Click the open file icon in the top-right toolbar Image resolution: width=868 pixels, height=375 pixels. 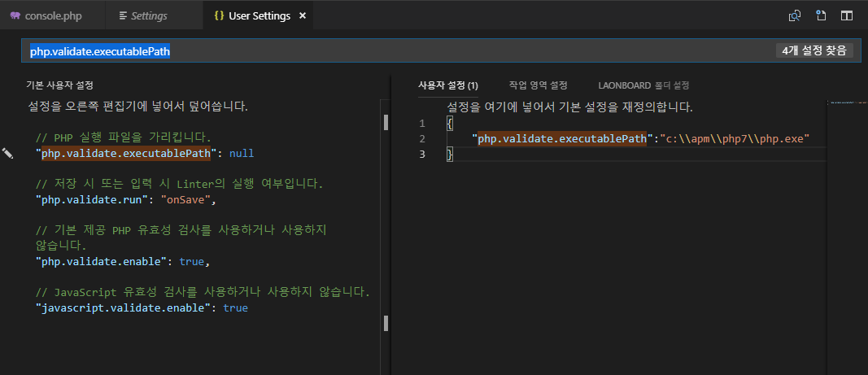tap(821, 15)
